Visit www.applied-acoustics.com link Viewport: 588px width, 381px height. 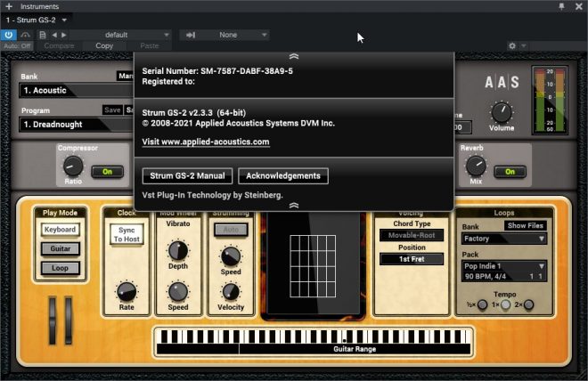206,142
